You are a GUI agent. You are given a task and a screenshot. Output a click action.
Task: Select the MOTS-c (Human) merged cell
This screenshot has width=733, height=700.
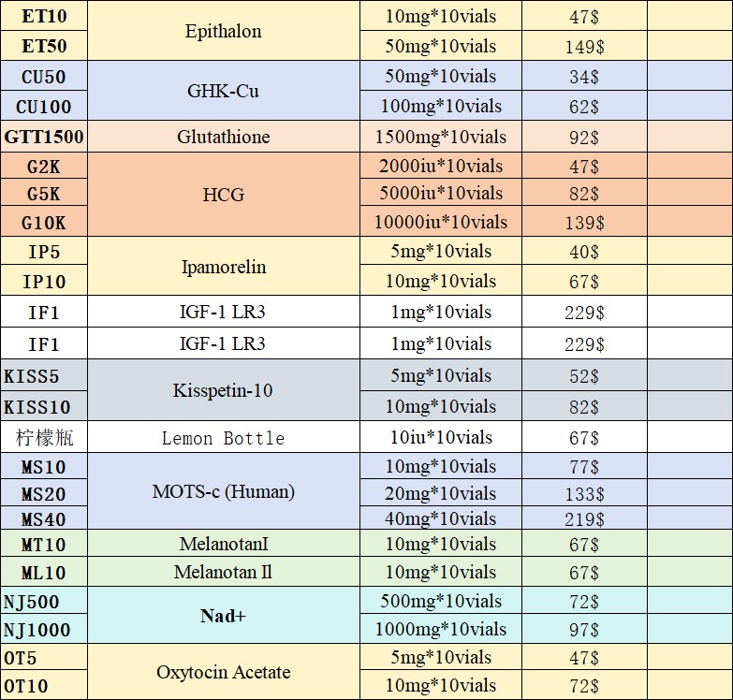224,491
